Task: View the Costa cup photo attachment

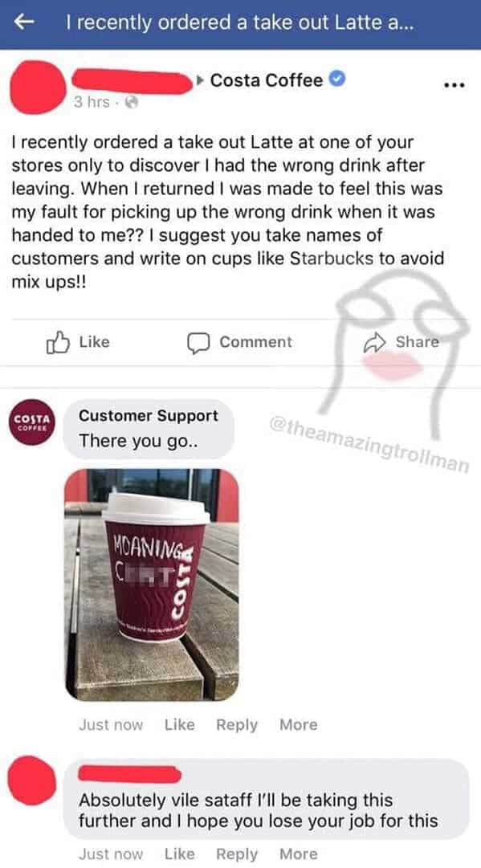Action: tap(152, 585)
